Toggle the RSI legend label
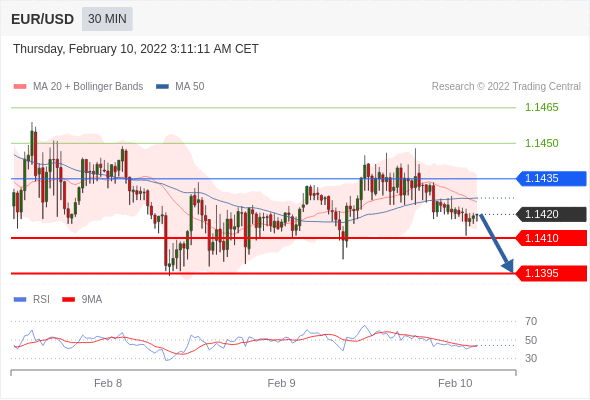 41,300
